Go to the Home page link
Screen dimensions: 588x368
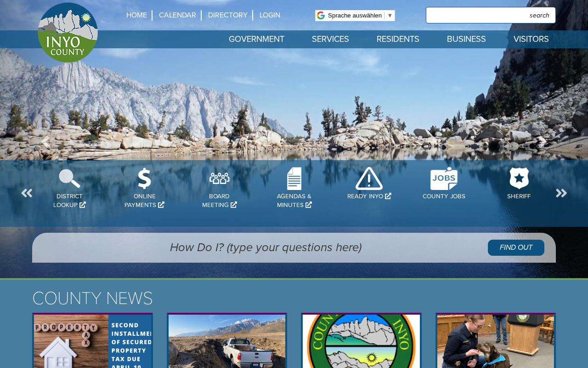point(136,15)
